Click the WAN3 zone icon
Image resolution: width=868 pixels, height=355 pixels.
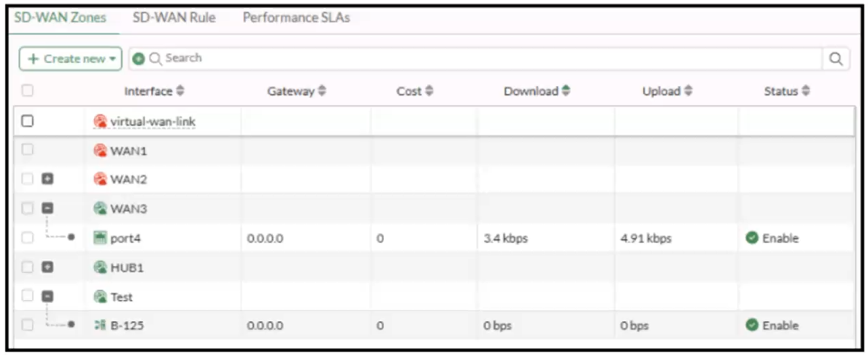[x=100, y=209]
